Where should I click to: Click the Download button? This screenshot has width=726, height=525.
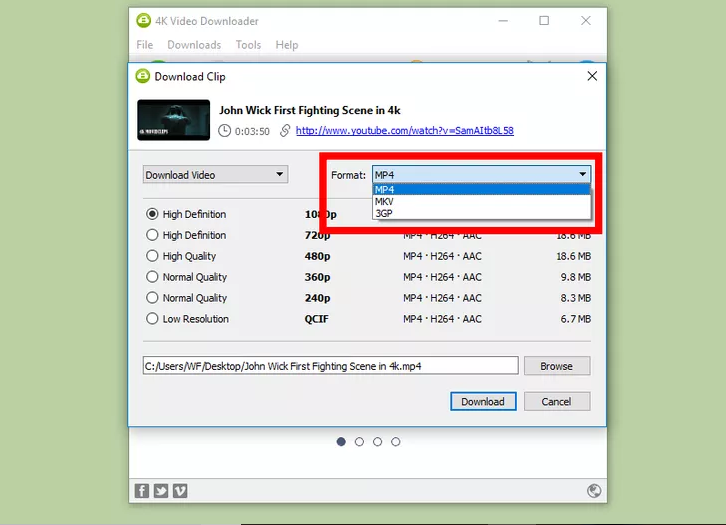tap(483, 401)
